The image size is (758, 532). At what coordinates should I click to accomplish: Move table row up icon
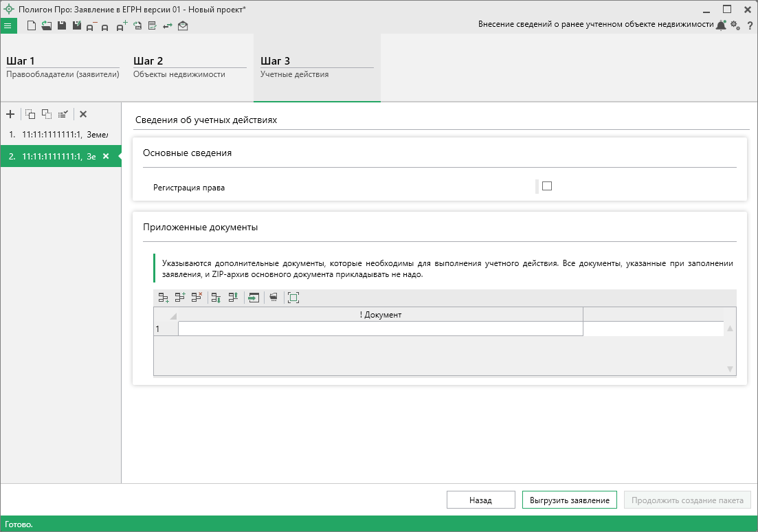coord(232,298)
